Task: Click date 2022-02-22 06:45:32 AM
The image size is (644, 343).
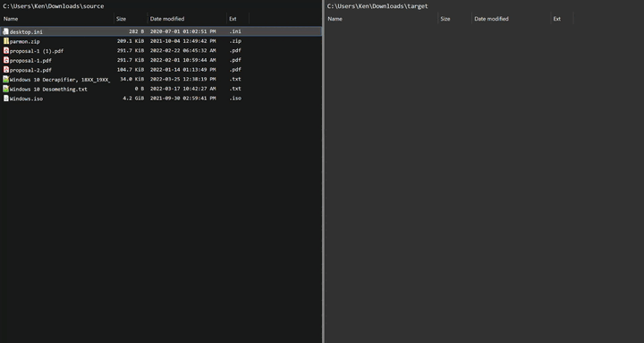Action: tap(182, 50)
